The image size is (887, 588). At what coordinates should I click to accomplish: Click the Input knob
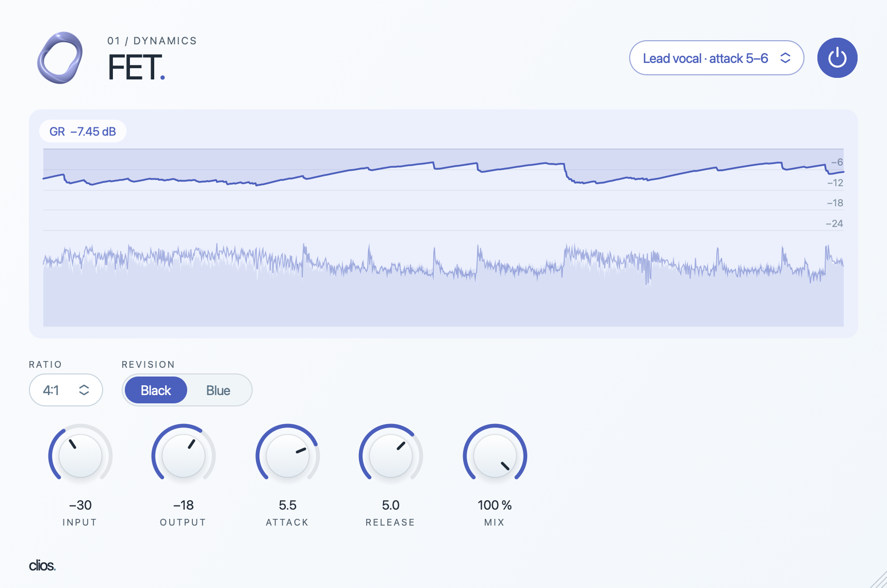pos(80,456)
